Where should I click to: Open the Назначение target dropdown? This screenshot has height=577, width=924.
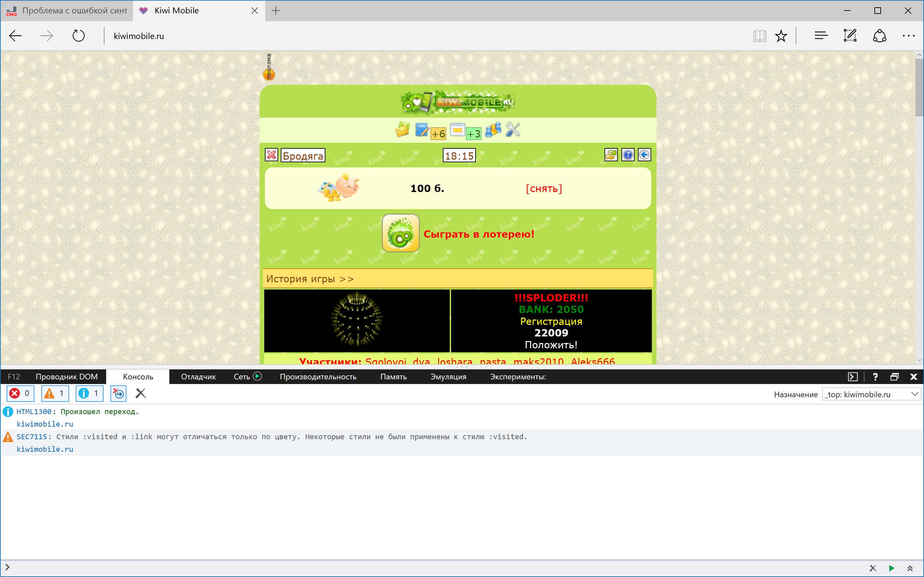pyautogui.click(x=871, y=394)
